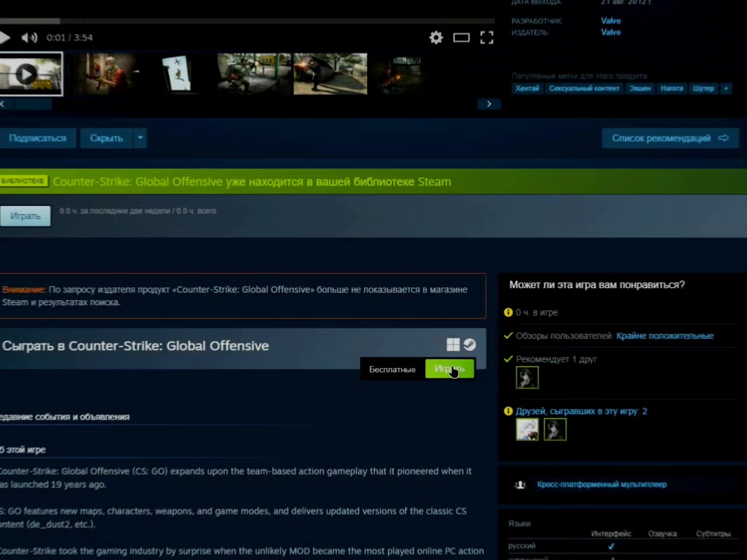Open Крайне положительные reviews link
Screen dimensions: 747x560
click(x=665, y=336)
